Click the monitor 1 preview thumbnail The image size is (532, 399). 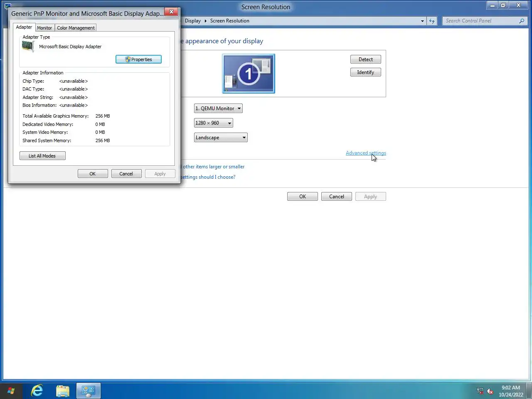pos(249,74)
